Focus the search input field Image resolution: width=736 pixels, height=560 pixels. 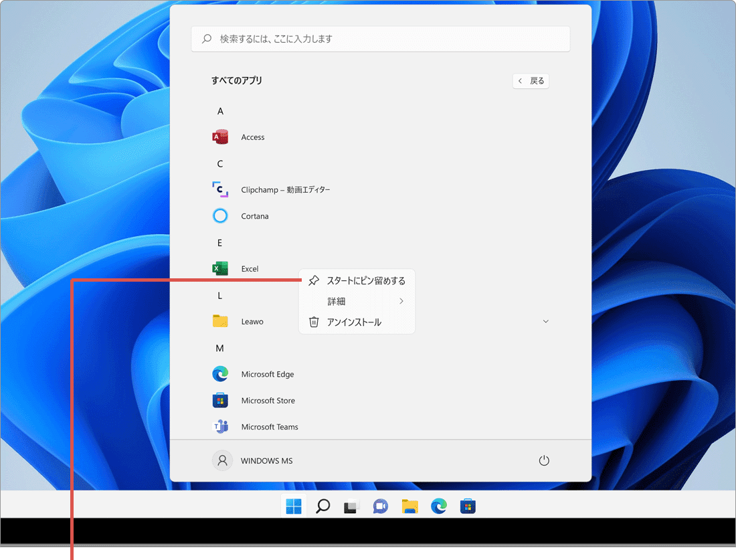pyautogui.click(x=381, y=39)
